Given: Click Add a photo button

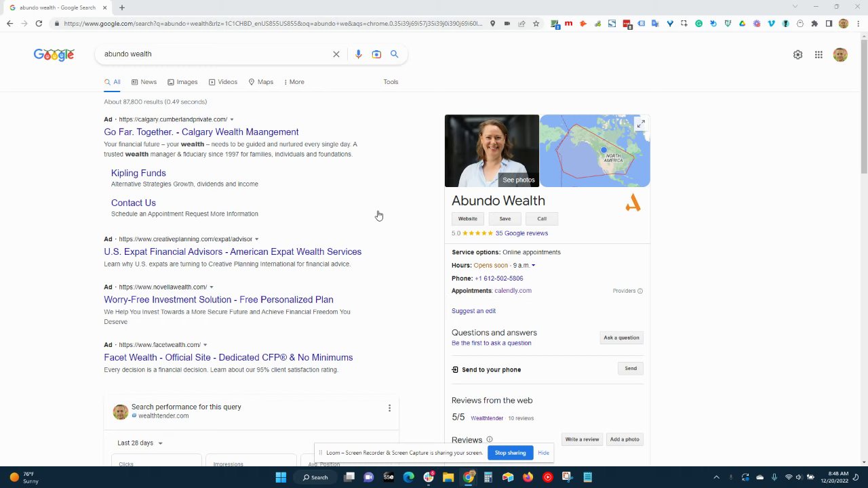Looking at the screenshot, I should coord(625,439).
